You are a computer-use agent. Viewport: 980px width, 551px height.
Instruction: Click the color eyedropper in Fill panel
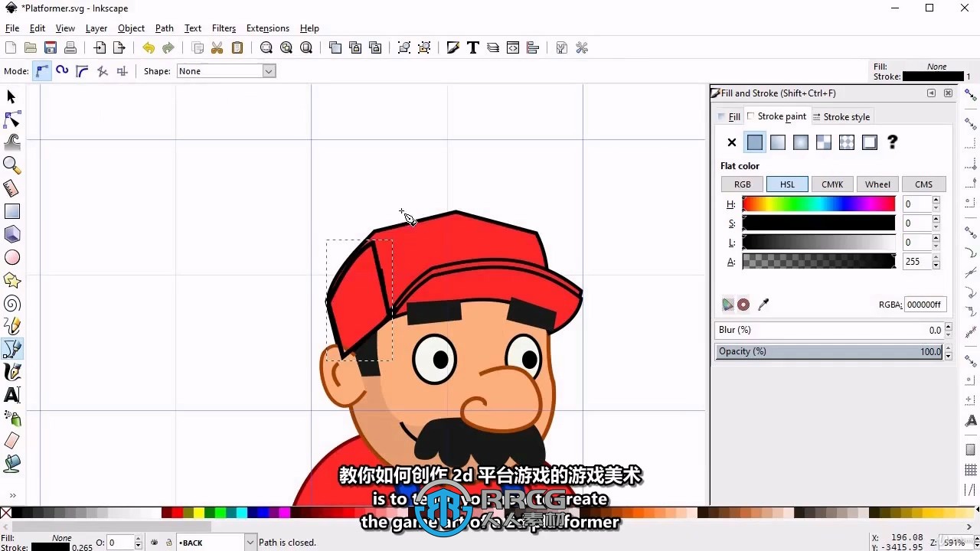pyautogui.click(x=763, y=305)
